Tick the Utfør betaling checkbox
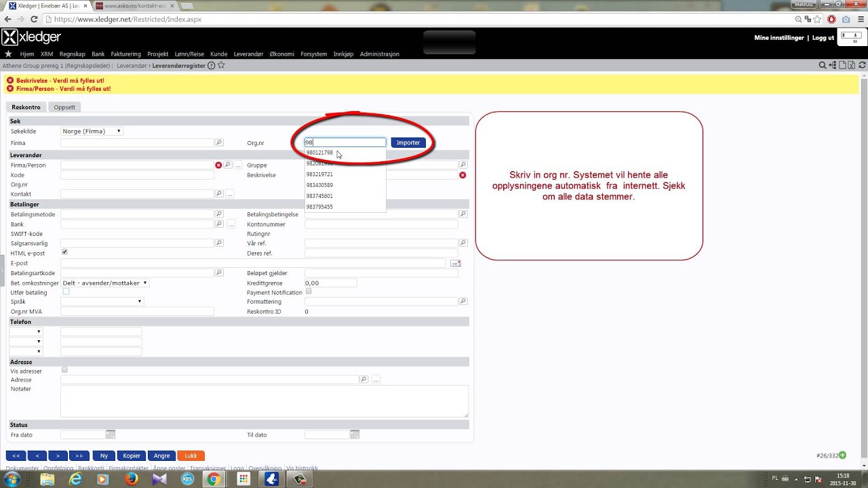The width and height of the screenshot is (868, 488). 66,291
